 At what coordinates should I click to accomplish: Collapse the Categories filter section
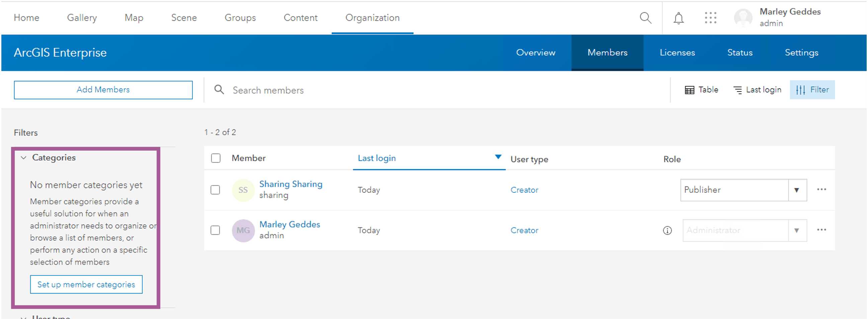tap(23, 158)
